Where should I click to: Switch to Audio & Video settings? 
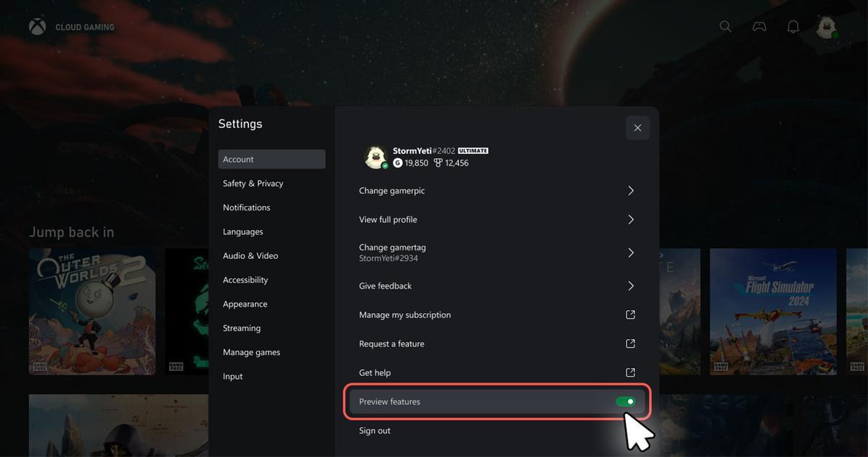click(x=250, y=256)
